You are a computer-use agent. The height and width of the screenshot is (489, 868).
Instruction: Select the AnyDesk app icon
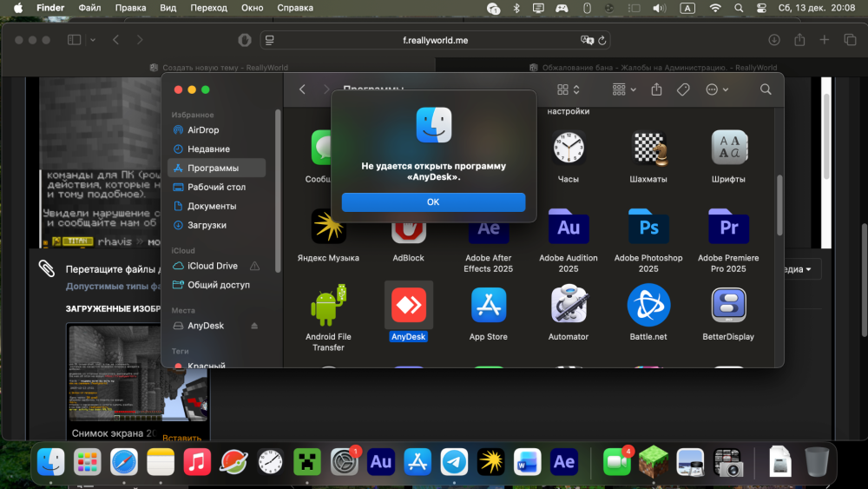(x=409, y=305)
